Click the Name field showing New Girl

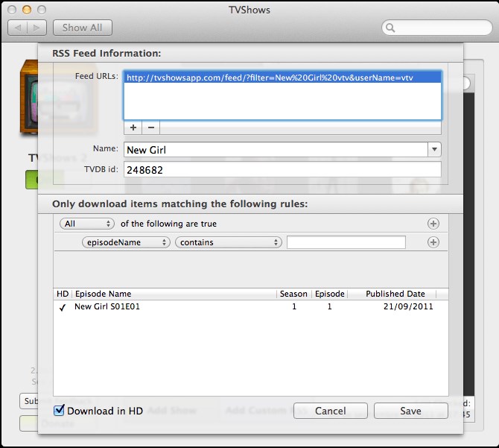[276, 150]
